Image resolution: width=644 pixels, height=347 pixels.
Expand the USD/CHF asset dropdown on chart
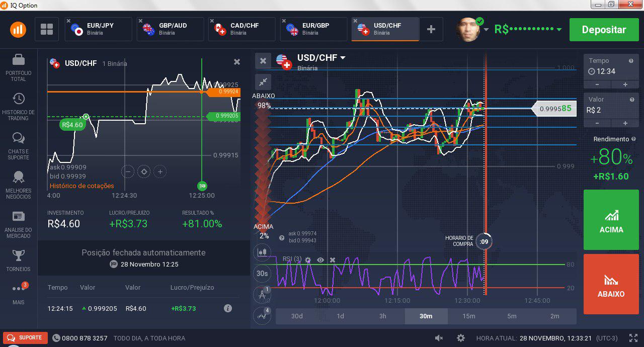pos(343,57)
